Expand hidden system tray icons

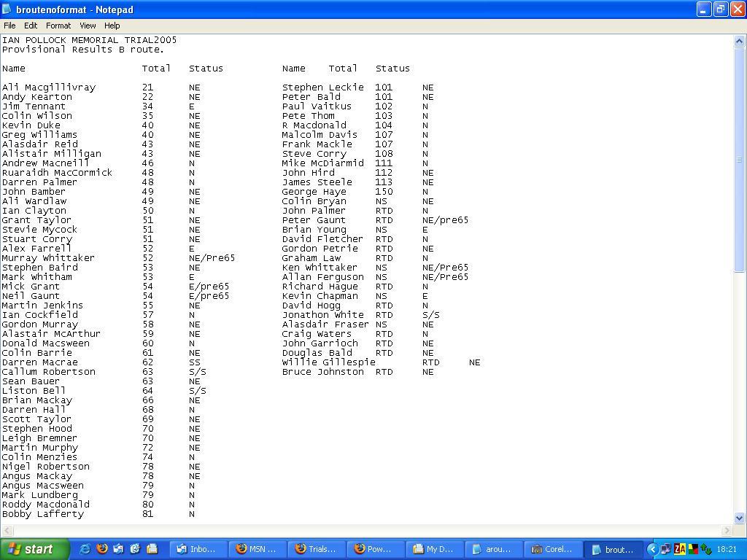(x=653, y=549)
